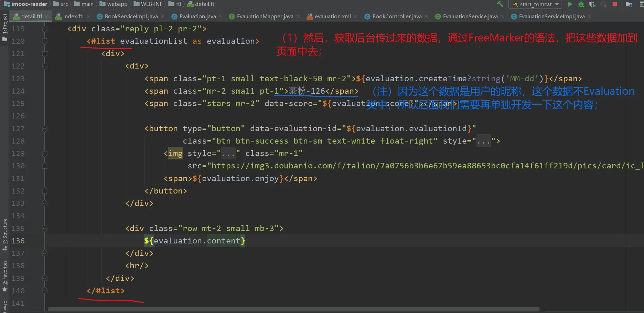Screen dimensions: 644x313
Task: Open Project Structure folder icon
Action: click(x=629, y=4)
